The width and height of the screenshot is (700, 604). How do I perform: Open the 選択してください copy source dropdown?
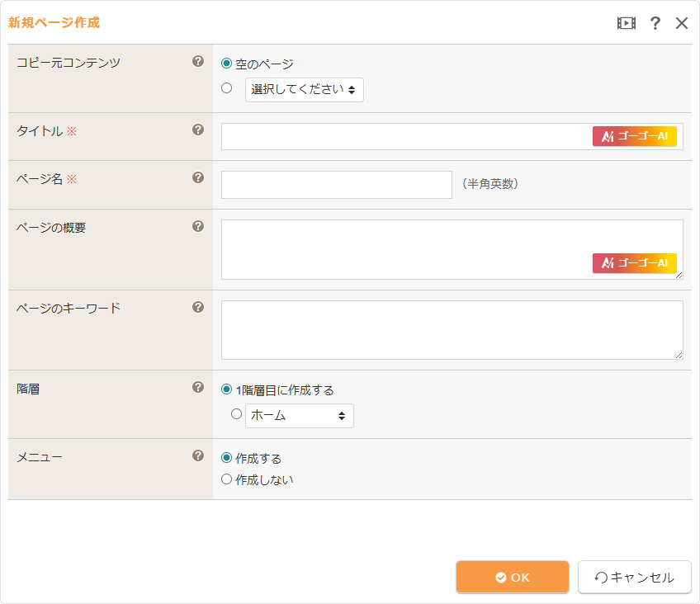pyautogui.click(x=304, y=90)
